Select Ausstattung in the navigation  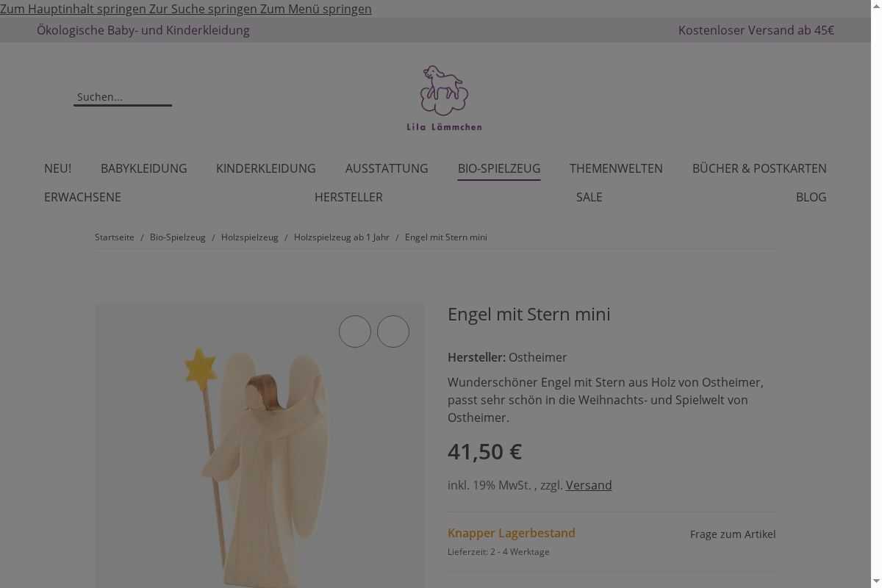[x=387, y=168]
